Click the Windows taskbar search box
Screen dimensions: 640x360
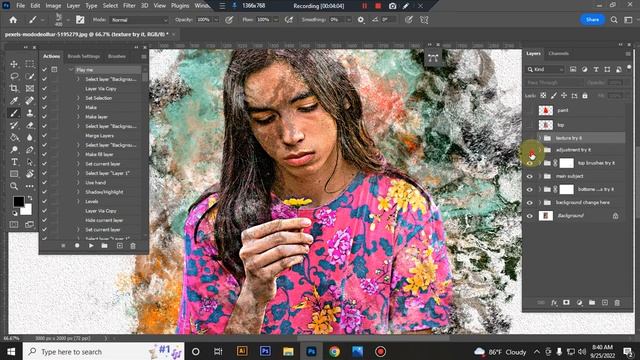[x=104, y=351]
